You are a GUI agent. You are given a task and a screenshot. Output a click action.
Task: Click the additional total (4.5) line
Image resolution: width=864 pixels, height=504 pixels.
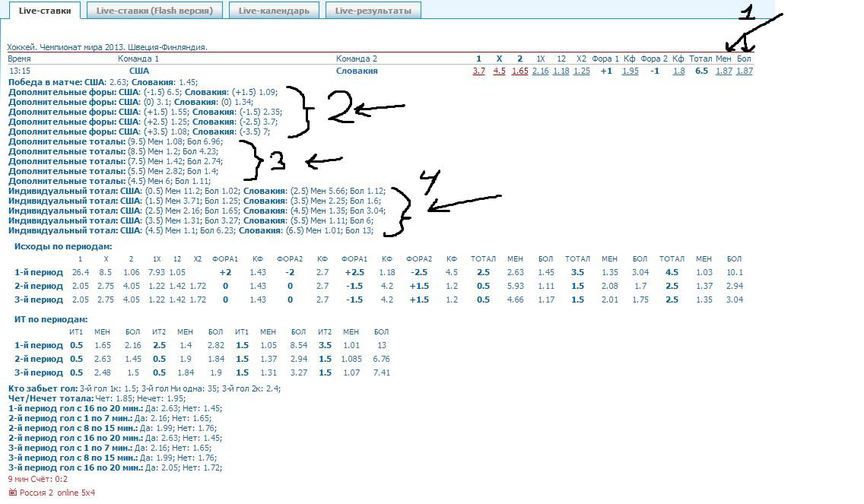point(110,181)
